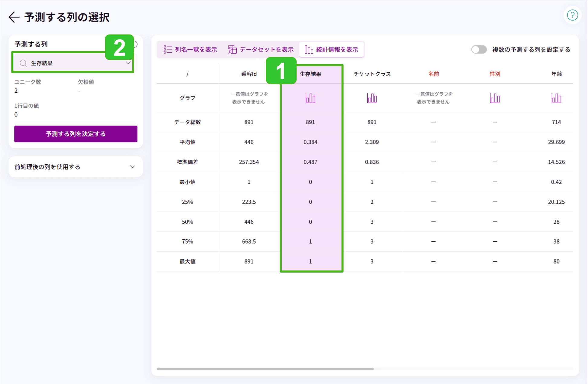Click the 14.526 age deviation cell
The width and height of the screenshot is (588, 384).
[556, 162]
